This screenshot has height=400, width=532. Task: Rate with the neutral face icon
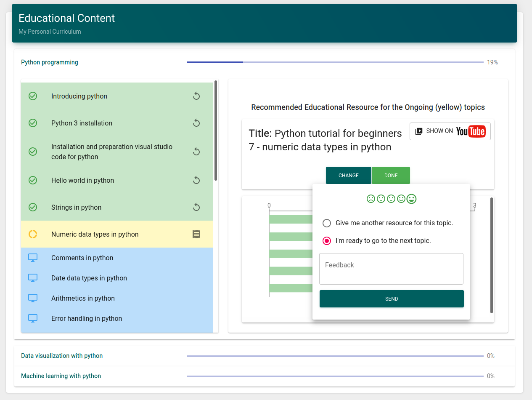391,199
